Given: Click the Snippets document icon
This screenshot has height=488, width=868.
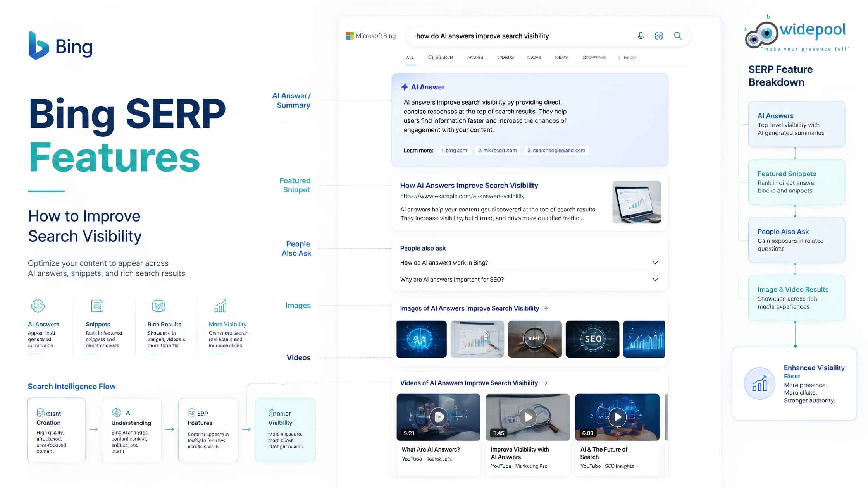Looking at the screenshot, I should point(97,306).
